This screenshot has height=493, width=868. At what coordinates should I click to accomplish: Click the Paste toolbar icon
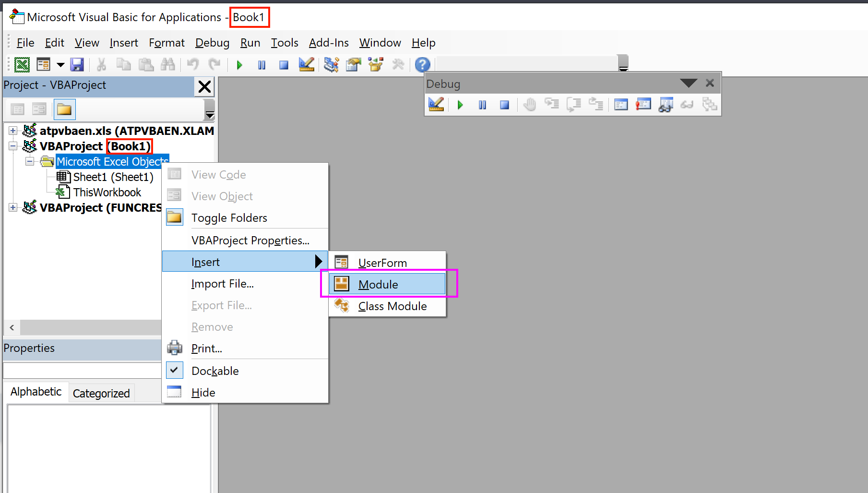[x=146, y=64]
